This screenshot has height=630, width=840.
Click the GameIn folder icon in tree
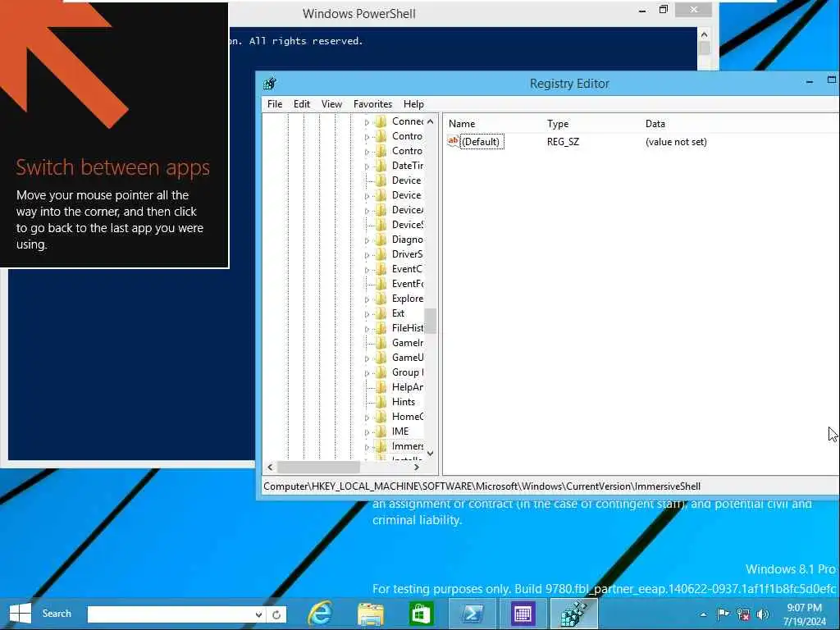tap(381, 342)
